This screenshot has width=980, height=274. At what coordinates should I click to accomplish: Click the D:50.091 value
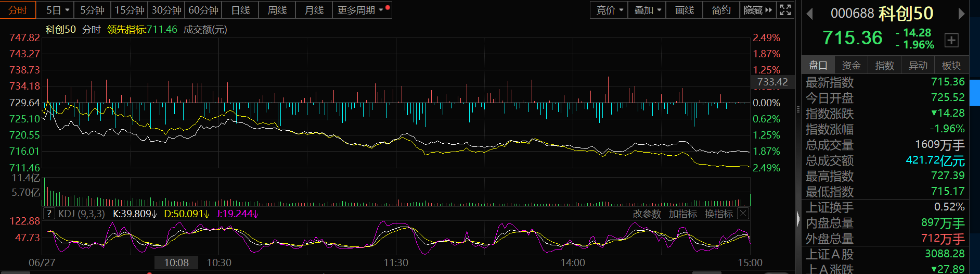pyautogui.click(x=187, y=214)
